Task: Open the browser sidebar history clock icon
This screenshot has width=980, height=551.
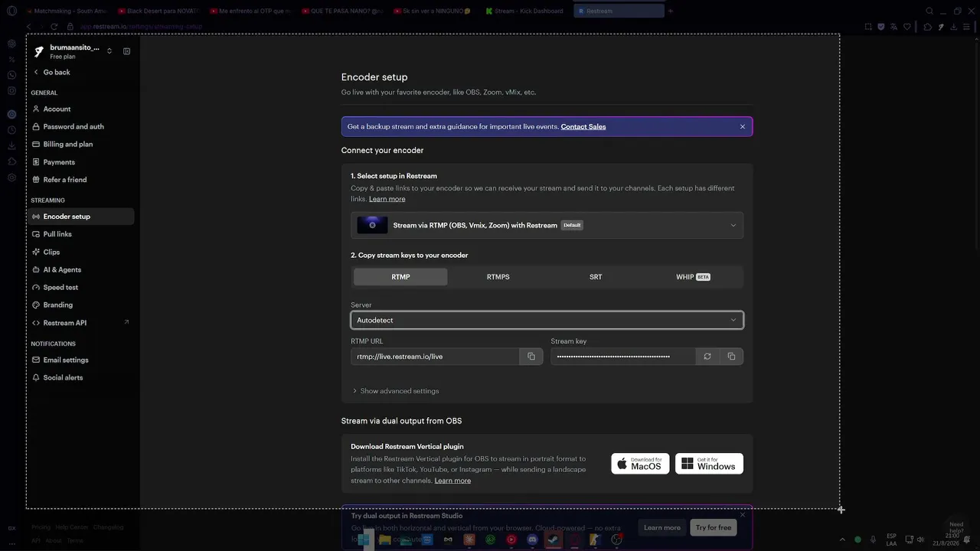Action: (x=11, y=130)
